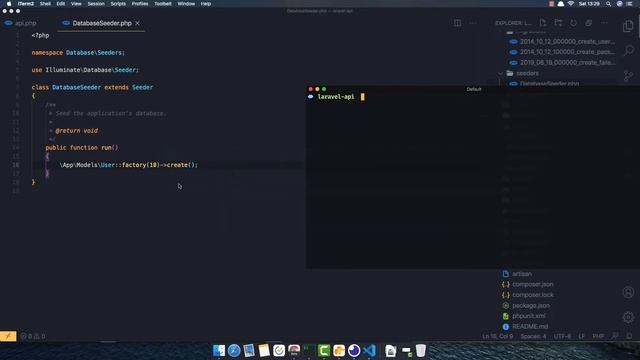Collapse the seeders folder
Image resolution: width=640 pixels, height=360 pixels.
coord(527,73)
